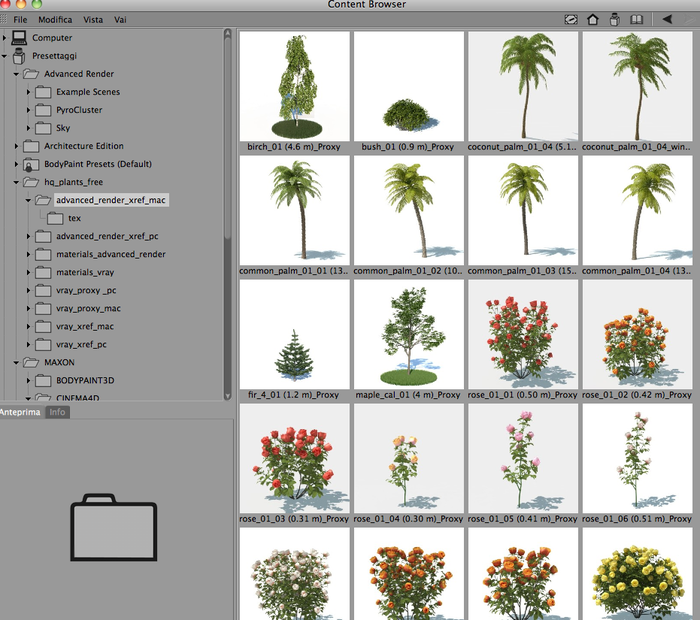Open the Vista menu
700x620 pixels.
[x=93, y=20]
